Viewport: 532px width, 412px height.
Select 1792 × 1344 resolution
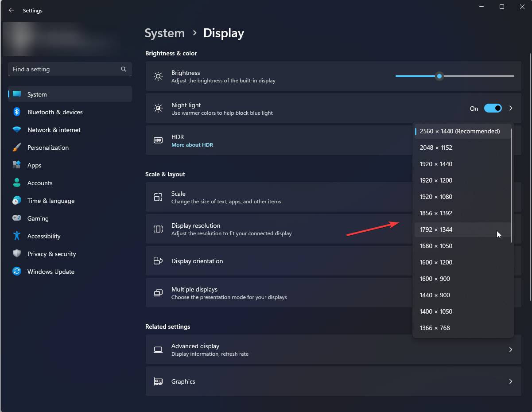coord(462,229)
